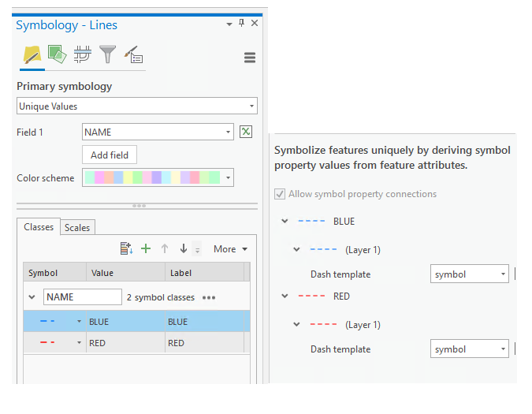The width and height of the screenshot is (532, 414).
Task: Move selected class down with down arrow
Action: click(x=183, y=248)
